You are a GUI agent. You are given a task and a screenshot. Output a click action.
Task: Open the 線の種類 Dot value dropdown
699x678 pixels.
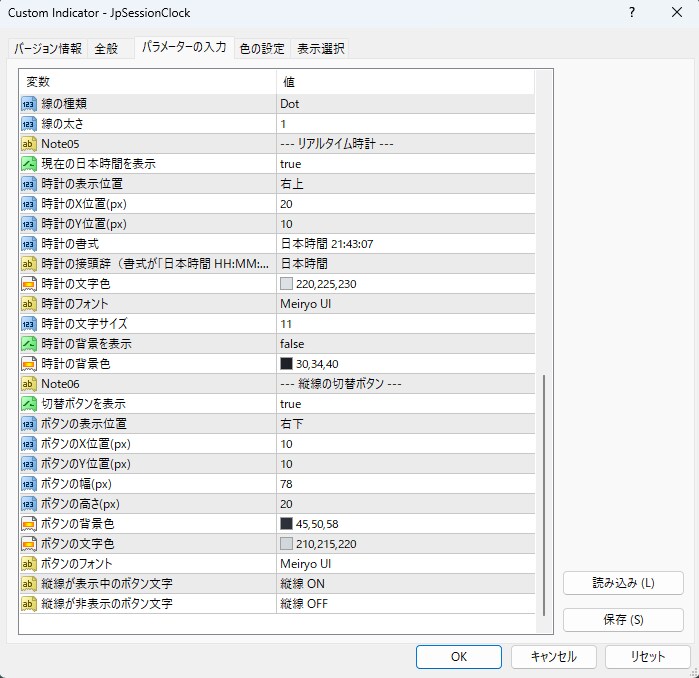coord(405,104)
